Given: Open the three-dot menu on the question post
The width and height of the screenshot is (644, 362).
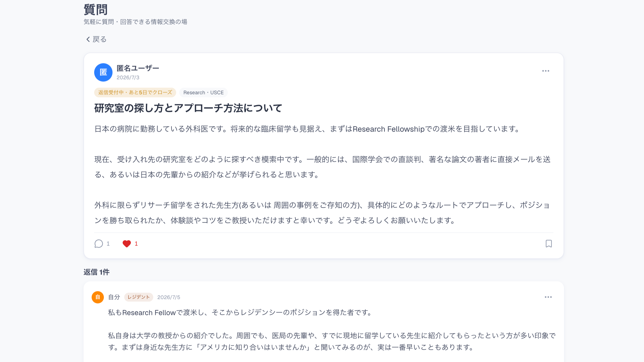Looking at the screenshot, I should (x=545, y=71).
